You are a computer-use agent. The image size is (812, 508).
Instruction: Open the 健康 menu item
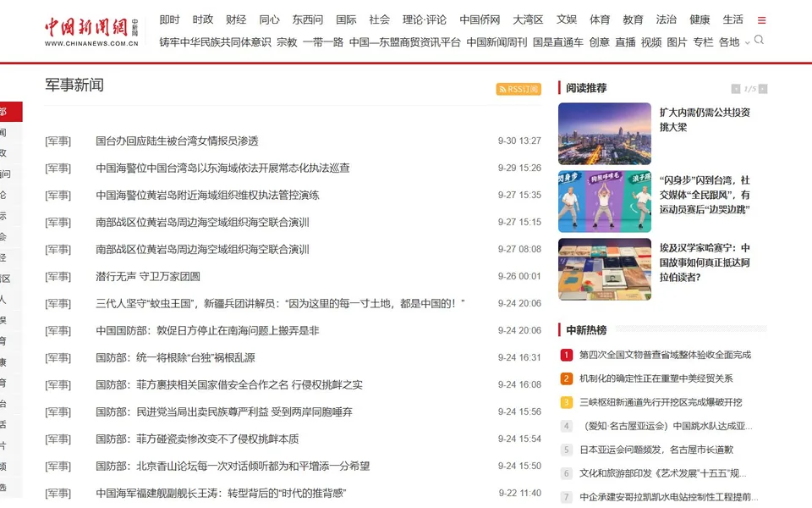(x=700, y=19)
